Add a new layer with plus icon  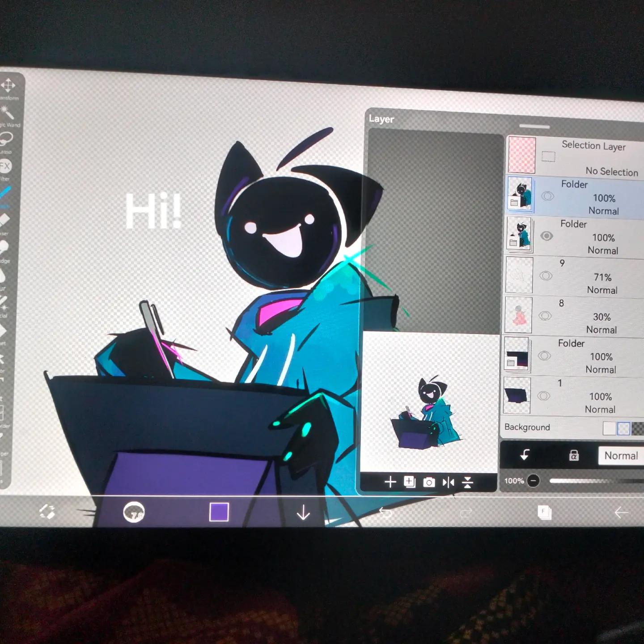[390, 482]
